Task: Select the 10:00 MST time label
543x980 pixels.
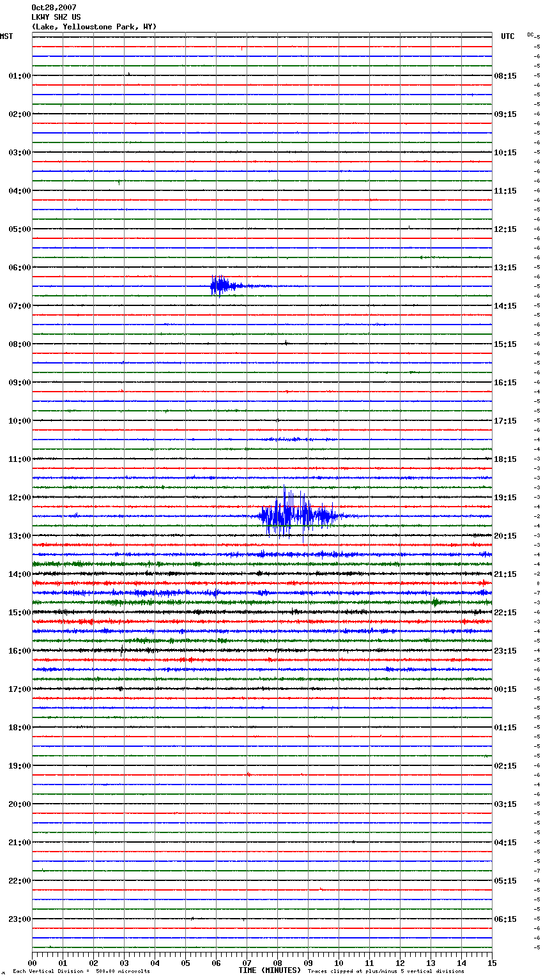Action: point(20,421)
